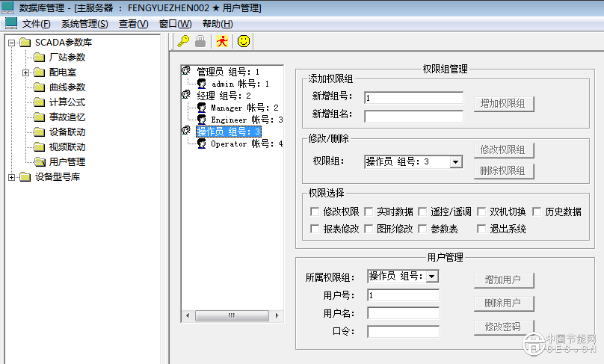Click the 修改密码 button
Image resolution: width=604 pixels, height=364 pixels.
[504, 327]
